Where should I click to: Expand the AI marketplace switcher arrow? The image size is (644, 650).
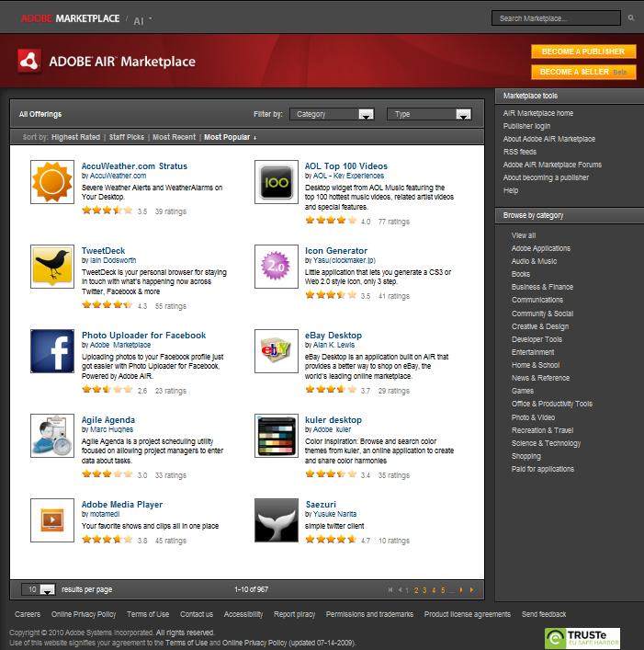[x=151, y=18]
